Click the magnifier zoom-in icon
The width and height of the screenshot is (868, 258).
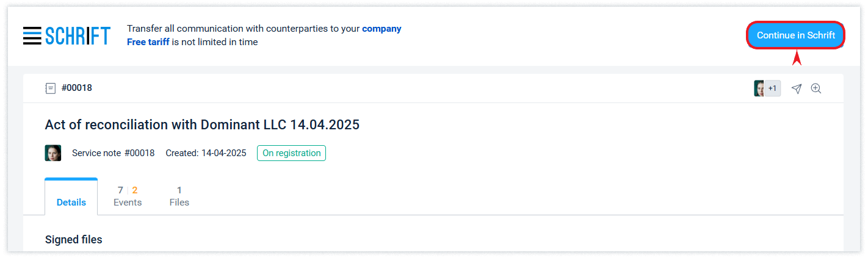point(816,88)
